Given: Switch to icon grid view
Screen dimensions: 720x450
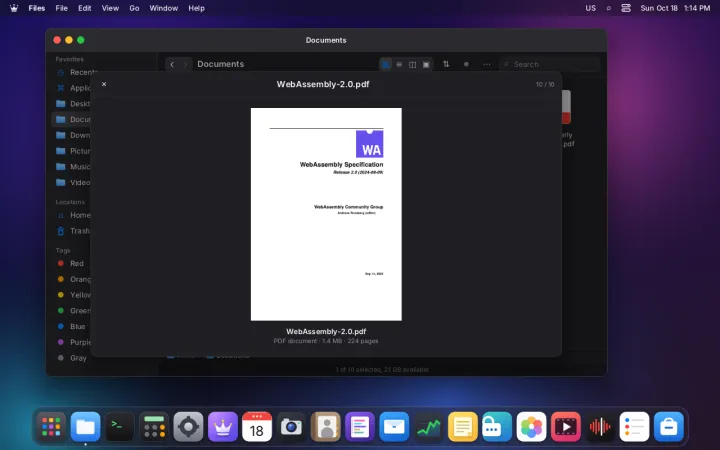Looking at the screenshot, I should pyautogui.click(x=386, y=64).
